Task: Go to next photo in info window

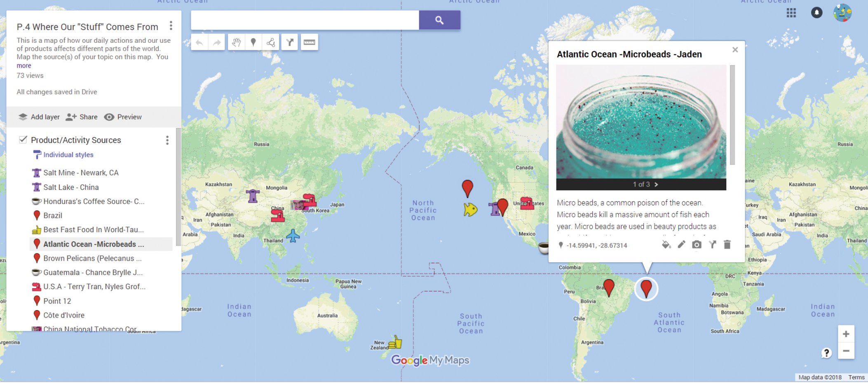Action: click(656, 184)
